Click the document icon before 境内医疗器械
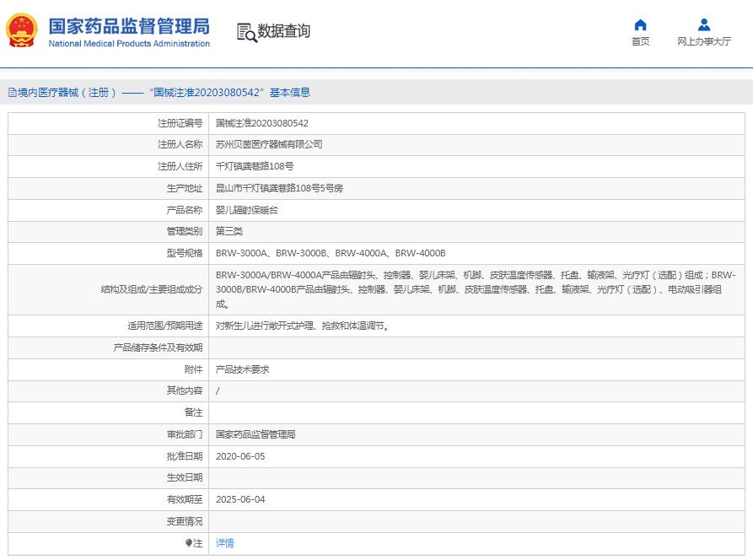Viewport: 753px width, 560px height. point(13,92)
